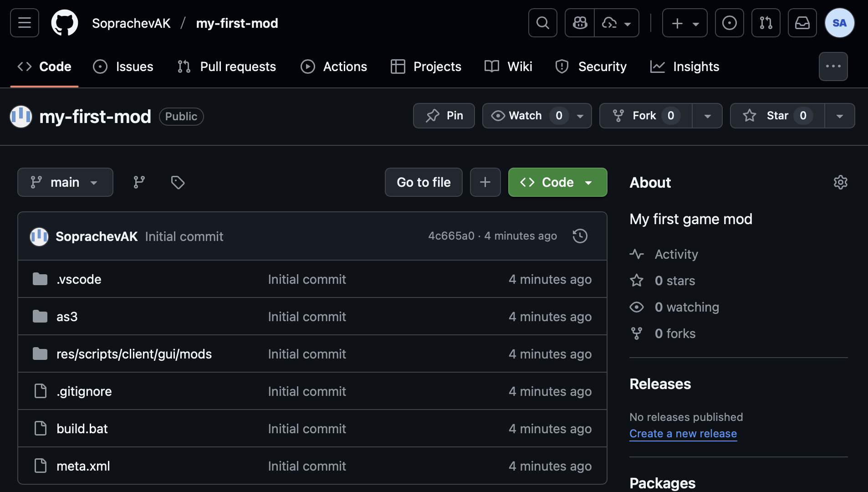Open the Insights tab
The height and width of the screenshot is (492, 868).
click(685, 67)
